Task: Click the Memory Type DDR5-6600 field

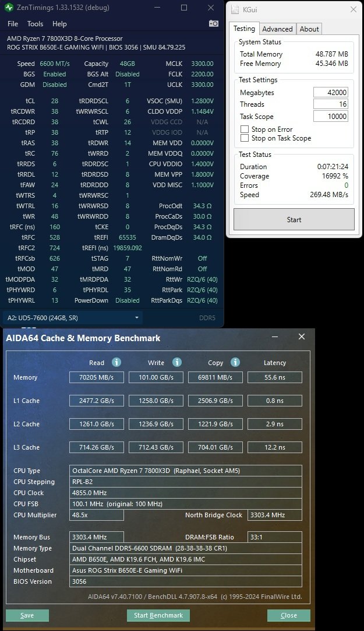Action: point(186,548)
